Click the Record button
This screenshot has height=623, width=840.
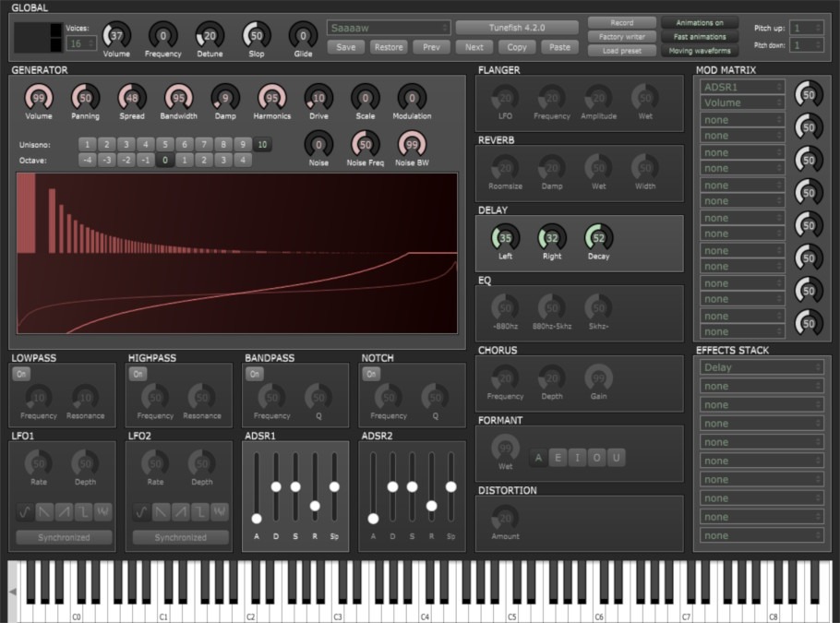pos(622,22)
